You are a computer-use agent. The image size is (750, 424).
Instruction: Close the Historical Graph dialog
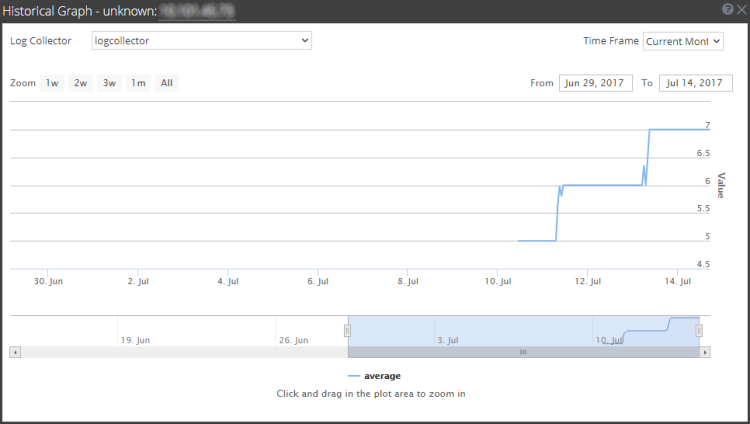coord(740,9)
